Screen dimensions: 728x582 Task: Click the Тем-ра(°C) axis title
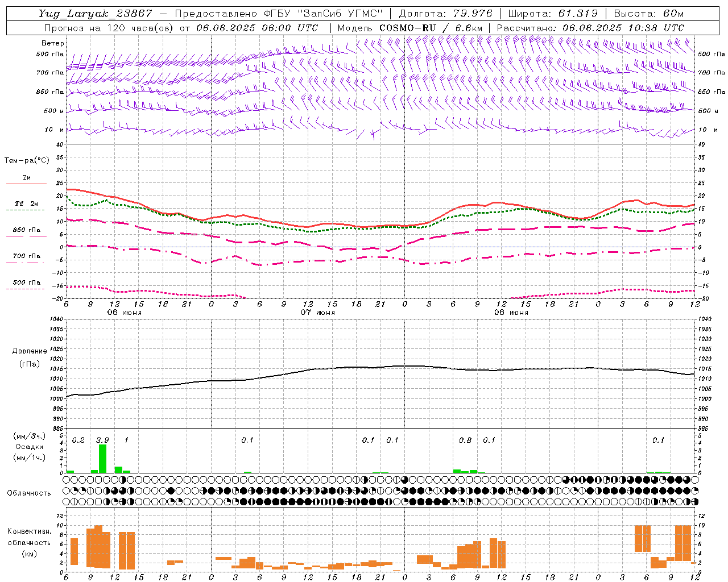tap(26, 161)
